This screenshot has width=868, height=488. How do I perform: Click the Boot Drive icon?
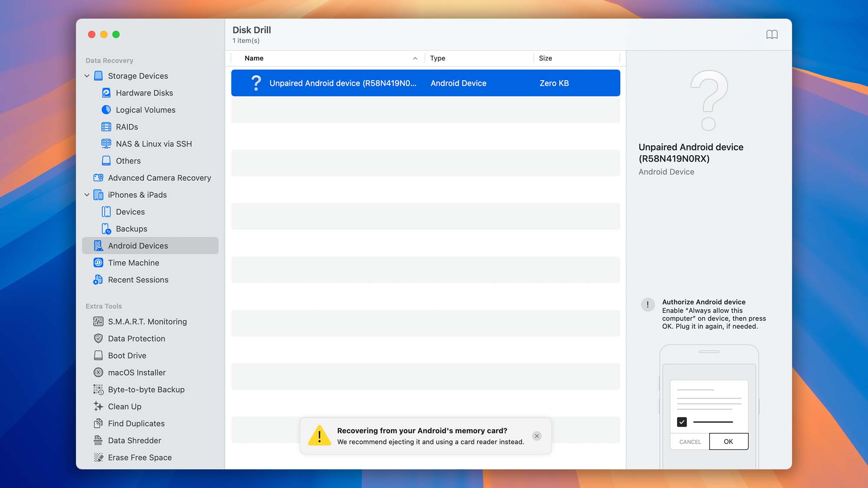click(x=99, y=356)
